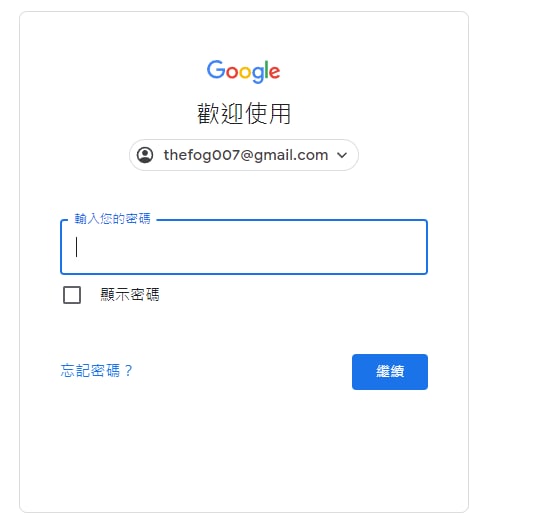Toggle password visibility via the 顯示密碼 label

130,295
